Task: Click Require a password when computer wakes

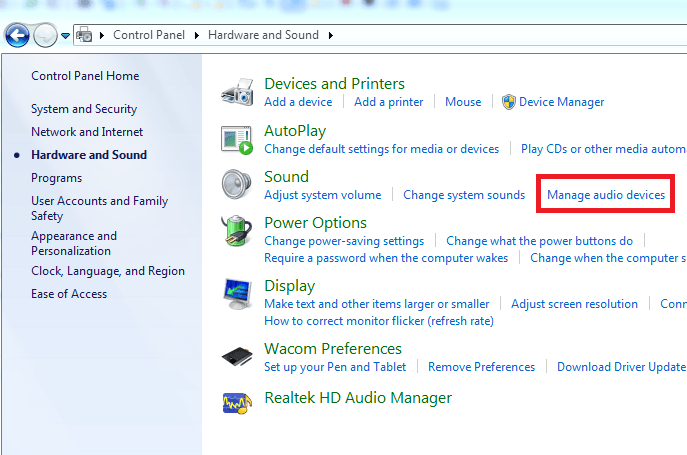Action: coord(386,258)
